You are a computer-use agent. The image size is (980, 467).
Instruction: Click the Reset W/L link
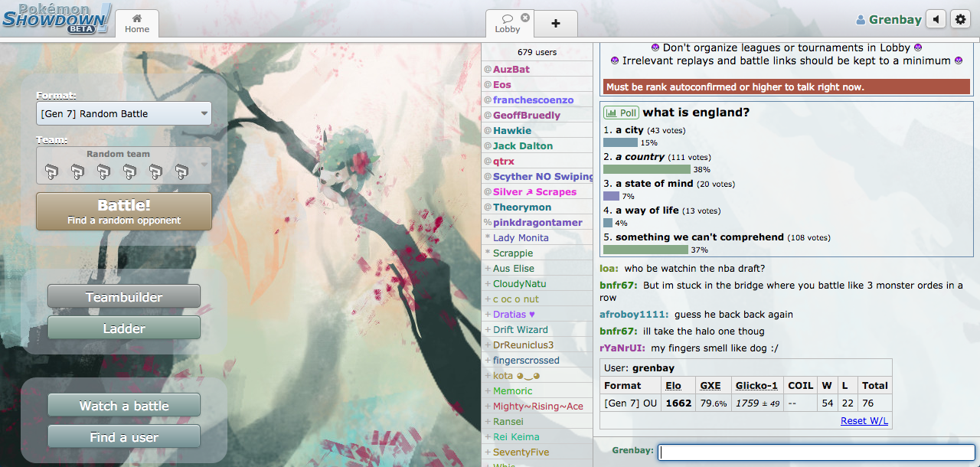pyautogui.click(x=864, y=421)
